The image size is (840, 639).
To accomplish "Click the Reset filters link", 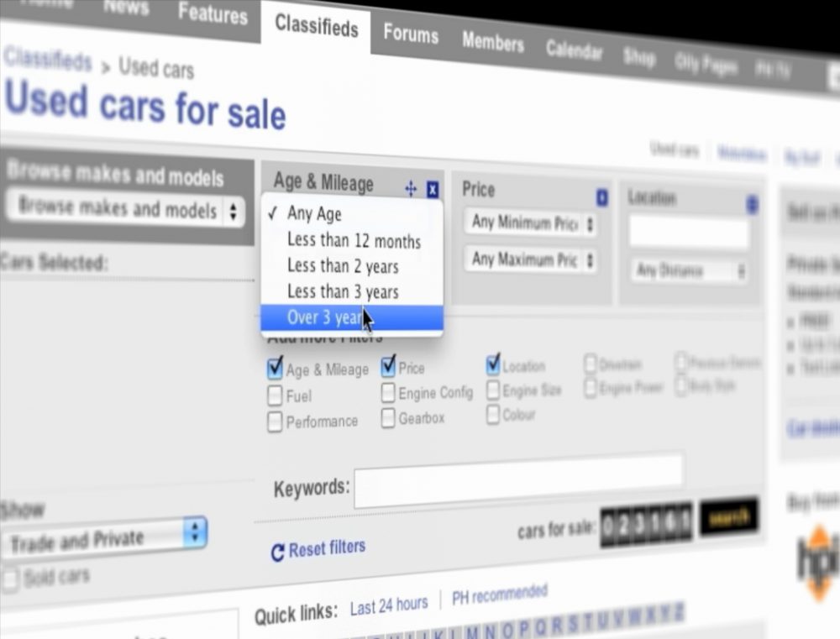I will pos(327,548).
